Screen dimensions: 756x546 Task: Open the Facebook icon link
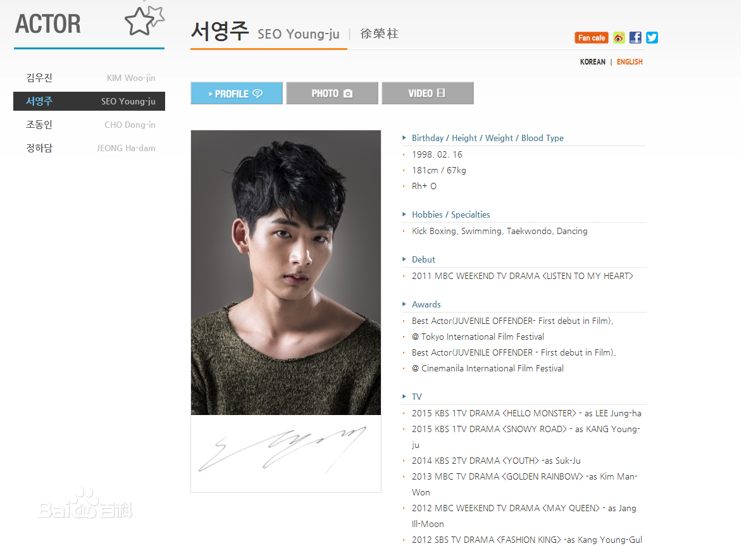[x=635, y=37]
